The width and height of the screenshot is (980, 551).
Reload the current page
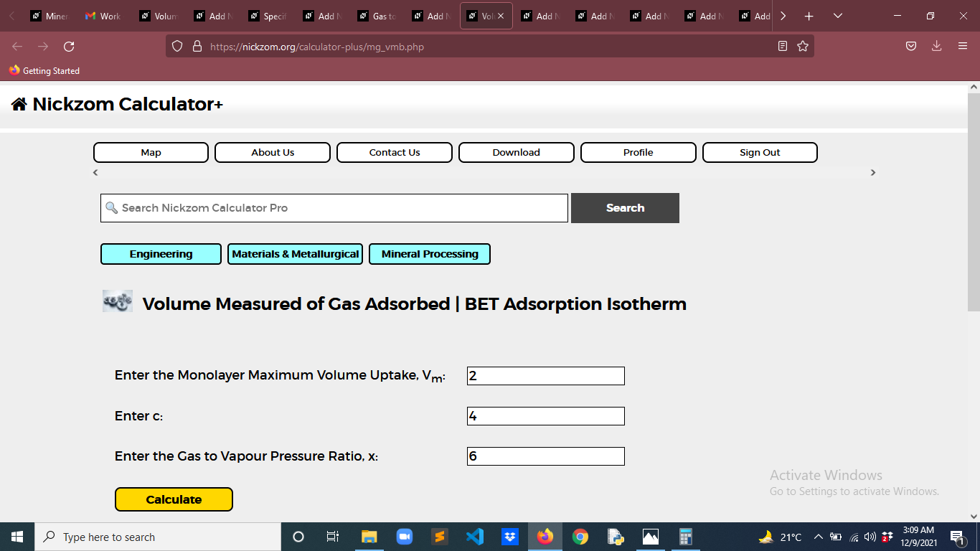tap(69, 47)
